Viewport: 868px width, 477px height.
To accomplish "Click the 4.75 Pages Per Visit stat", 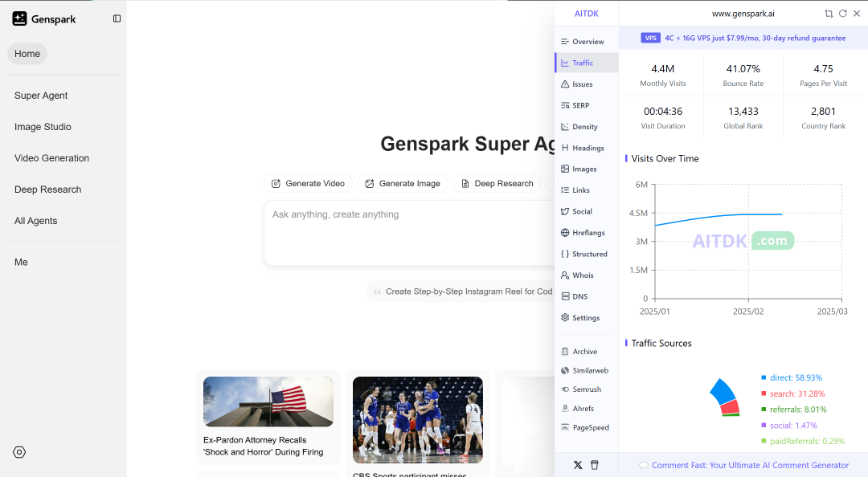I will click(823, 75).
